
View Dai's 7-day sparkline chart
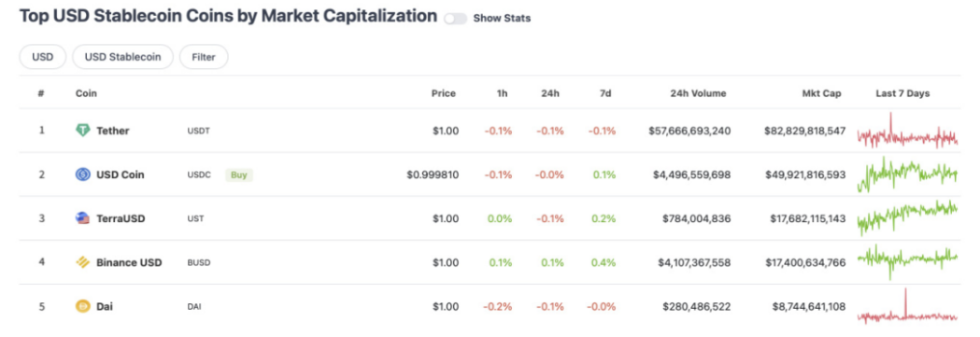point(907,306)
